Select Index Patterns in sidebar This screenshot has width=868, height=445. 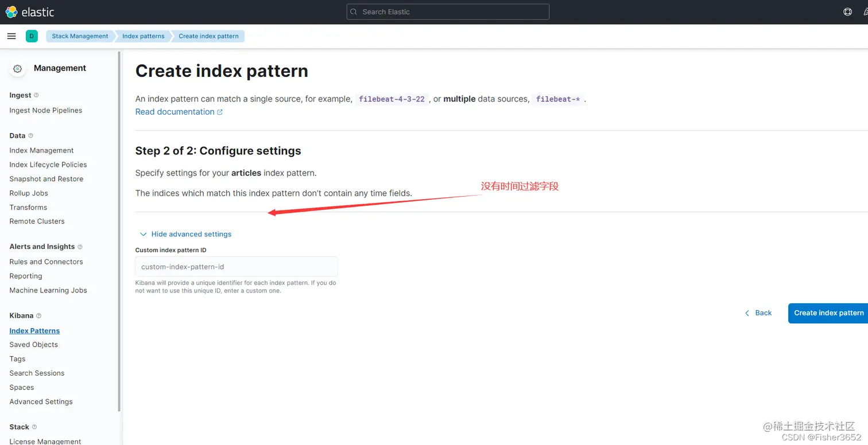click(34, 331)
